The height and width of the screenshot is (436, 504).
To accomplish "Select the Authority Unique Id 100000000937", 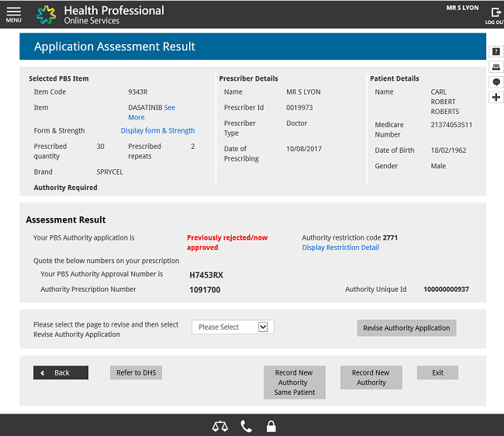I will tap(446, 289).
